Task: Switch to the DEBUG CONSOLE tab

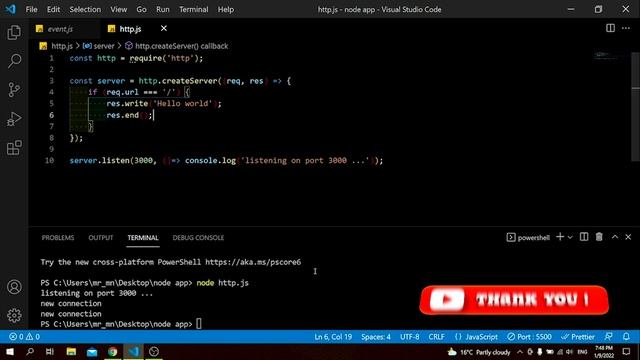Action: point(198,238)
